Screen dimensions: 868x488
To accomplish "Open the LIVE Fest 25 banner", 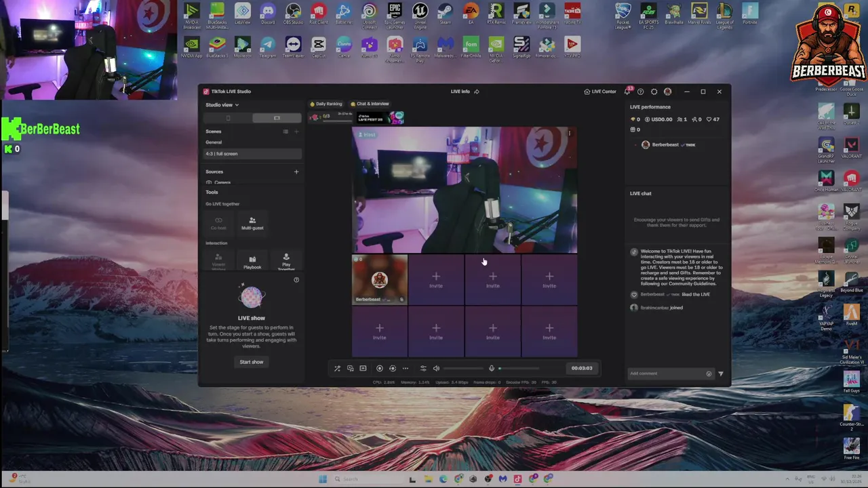I will (380, 118).
